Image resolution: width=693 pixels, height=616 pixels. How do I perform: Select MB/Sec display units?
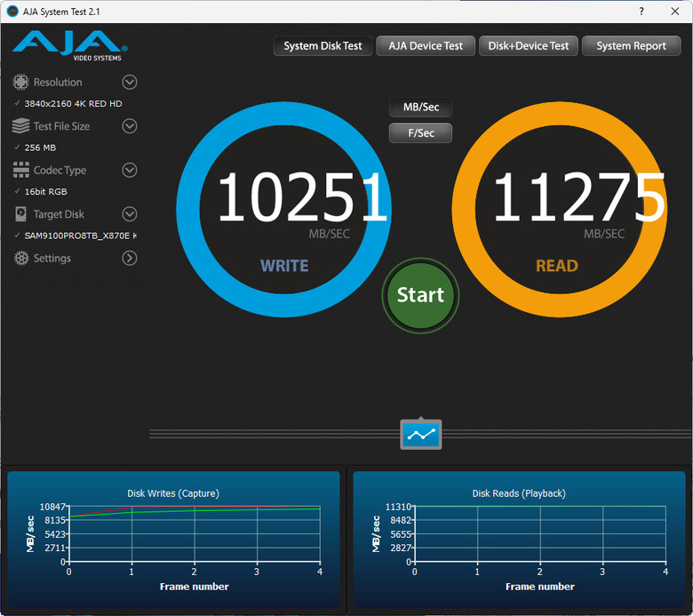click(x=421, y=107)
